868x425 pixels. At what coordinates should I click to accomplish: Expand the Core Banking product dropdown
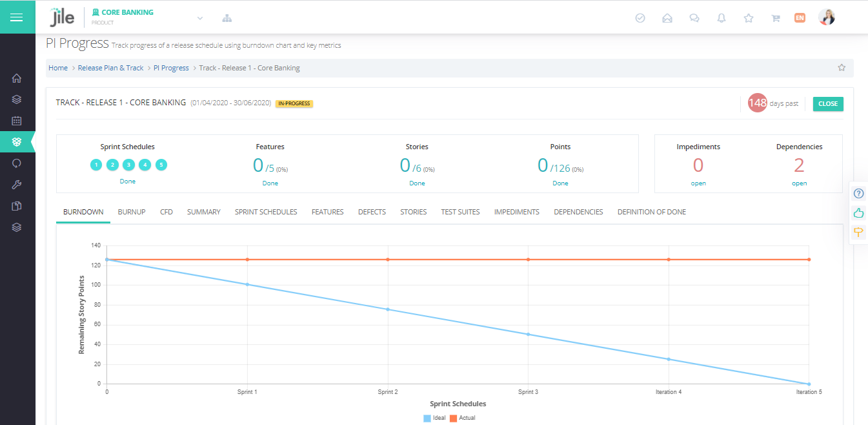[200, 18]
